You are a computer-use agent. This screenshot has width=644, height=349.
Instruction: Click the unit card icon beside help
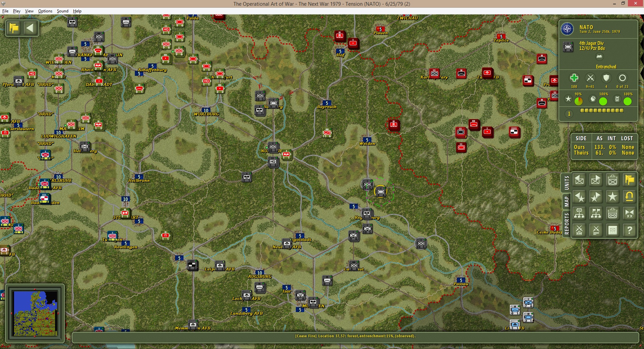tap(612, 230)
